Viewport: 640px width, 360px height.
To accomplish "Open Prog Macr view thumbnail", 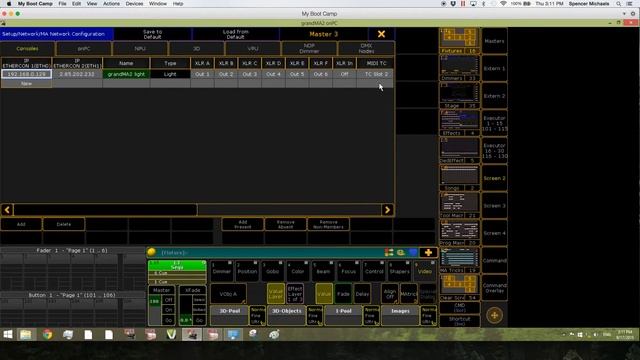I will (x=459, y=233).
